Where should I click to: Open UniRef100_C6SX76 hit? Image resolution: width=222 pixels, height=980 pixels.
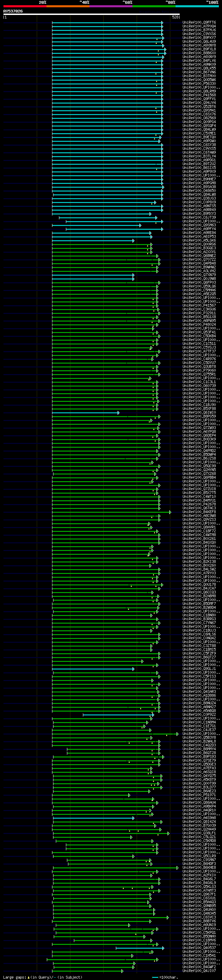coord(199,114)
